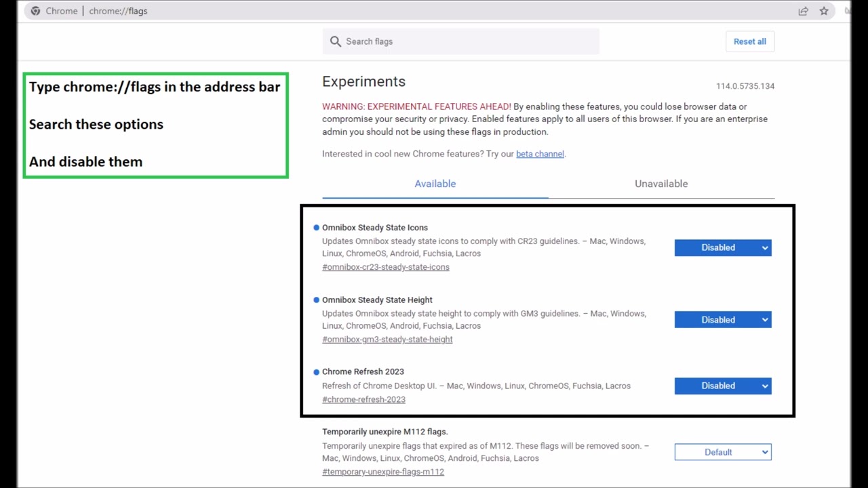This screenshot has height=488, width=868.
Task: Open Omnibox Steady State Icons dropdown
Action: pos(723,247)
